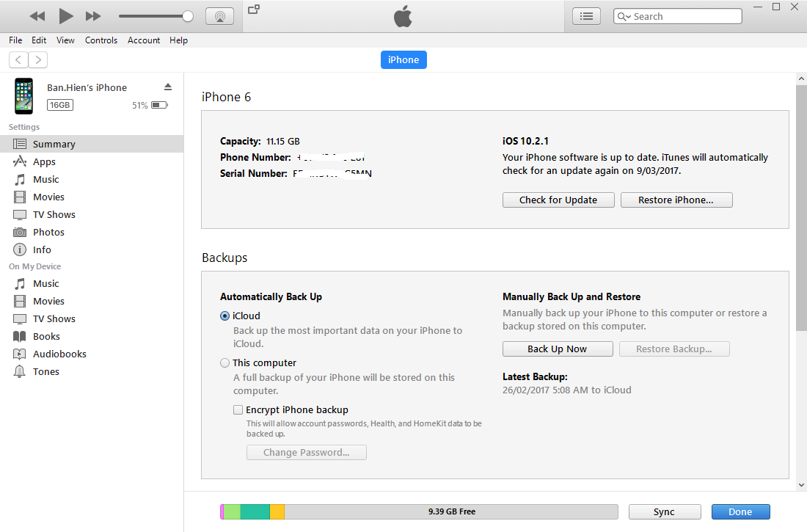Open the File menu

coord(15,40)
